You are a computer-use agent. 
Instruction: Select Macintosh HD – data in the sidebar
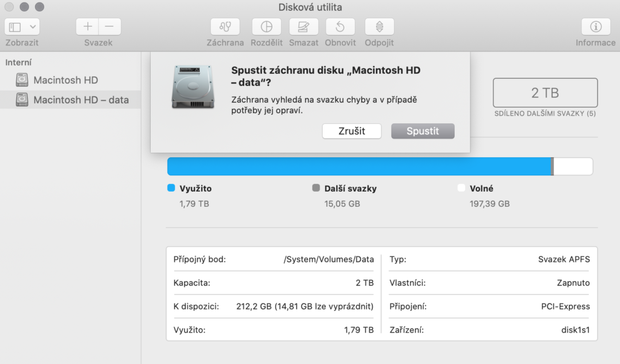pyautogui.click(x=70, y=100)
